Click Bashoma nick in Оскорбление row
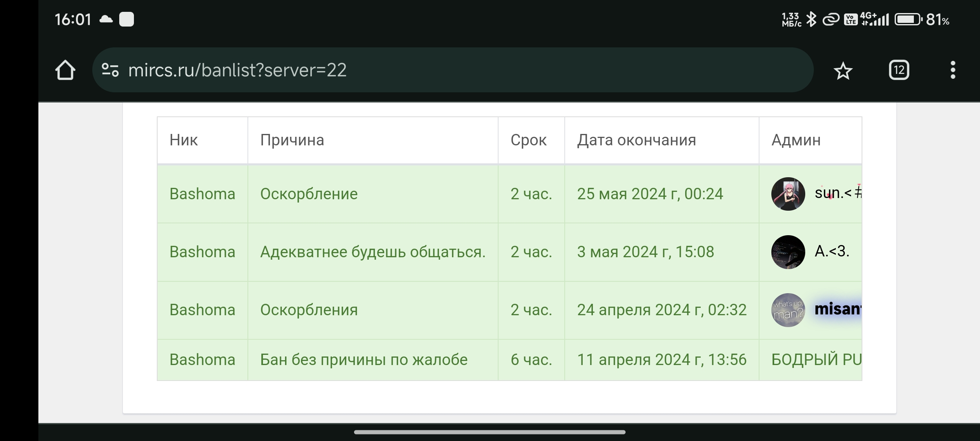 click(202, 194)
